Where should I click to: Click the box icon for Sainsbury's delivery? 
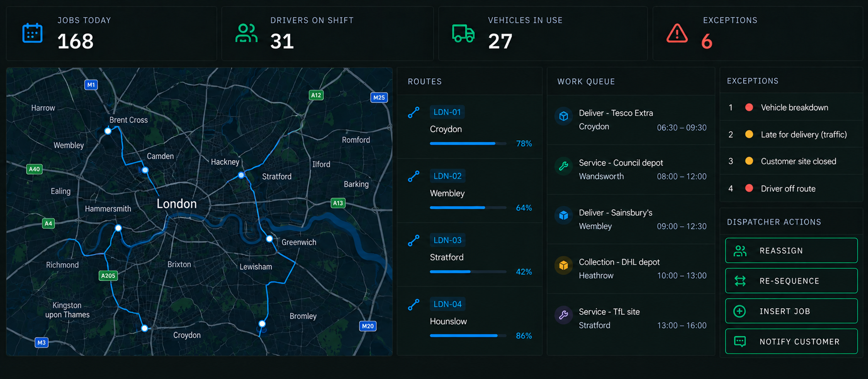pyautogui.click(x=563, y=215)
